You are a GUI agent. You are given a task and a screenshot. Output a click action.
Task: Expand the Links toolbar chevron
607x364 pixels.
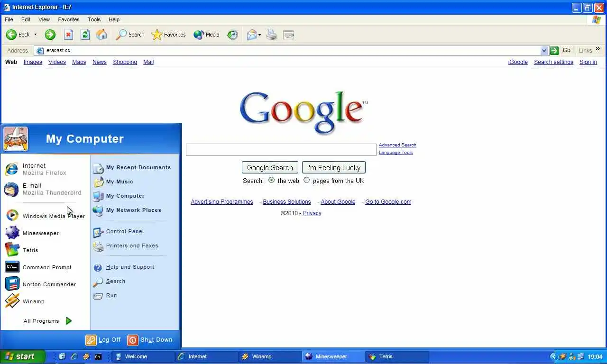[598, 49]
